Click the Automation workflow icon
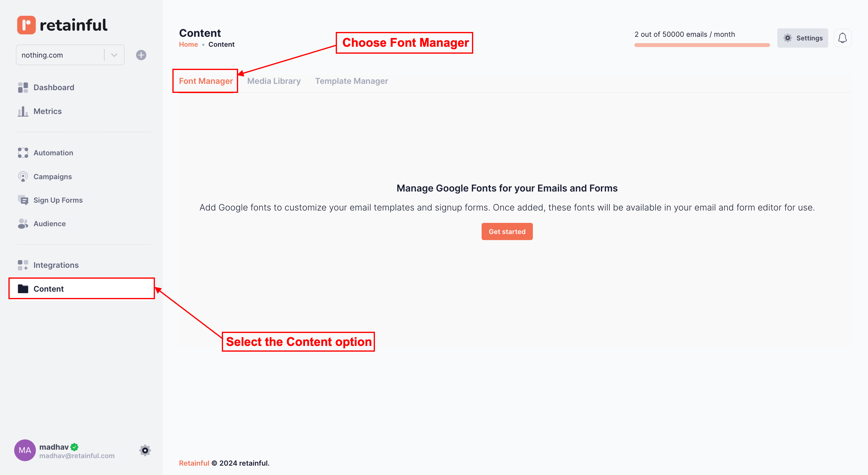Image resolution: width=868 pixels, height=475 pixels. tap(23, 153)
